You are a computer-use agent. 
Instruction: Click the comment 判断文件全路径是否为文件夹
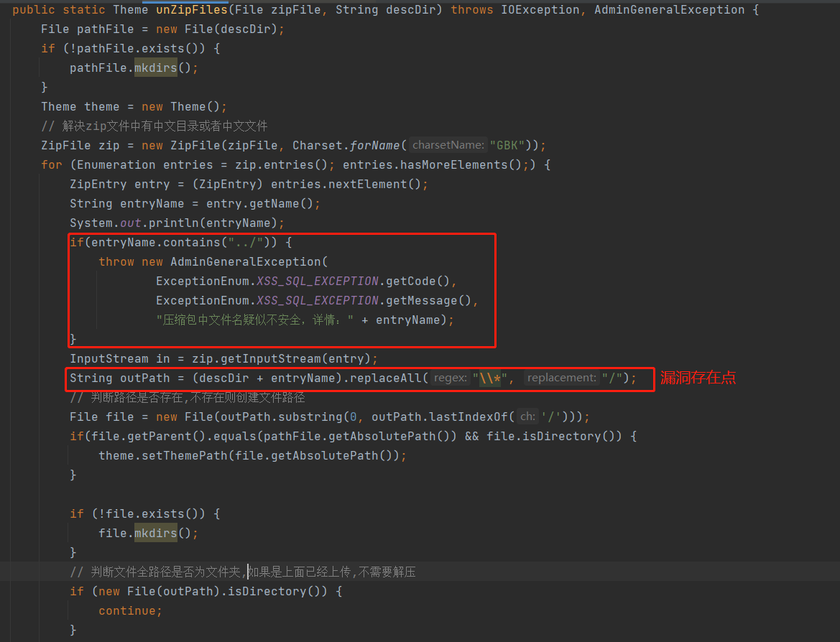243,572
